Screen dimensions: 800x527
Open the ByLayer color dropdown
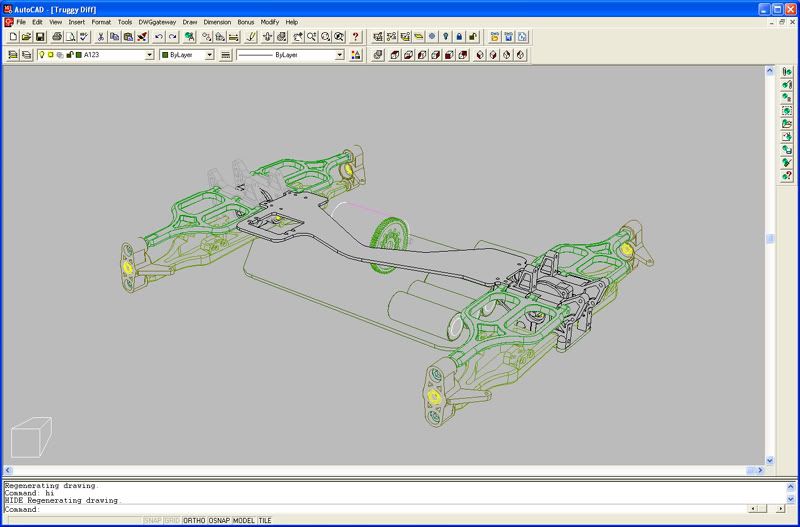(x=209, y=55)
